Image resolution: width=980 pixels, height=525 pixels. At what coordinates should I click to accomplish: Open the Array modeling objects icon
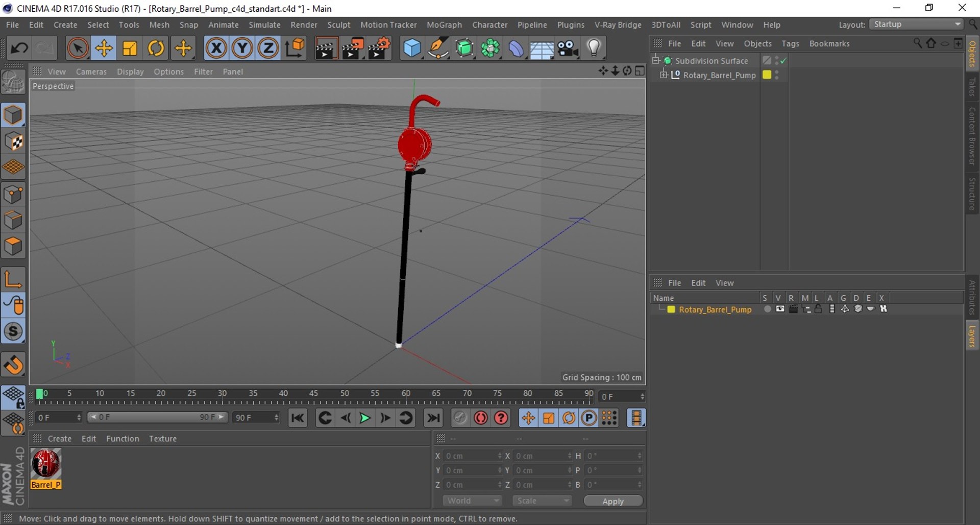(491, 49)
